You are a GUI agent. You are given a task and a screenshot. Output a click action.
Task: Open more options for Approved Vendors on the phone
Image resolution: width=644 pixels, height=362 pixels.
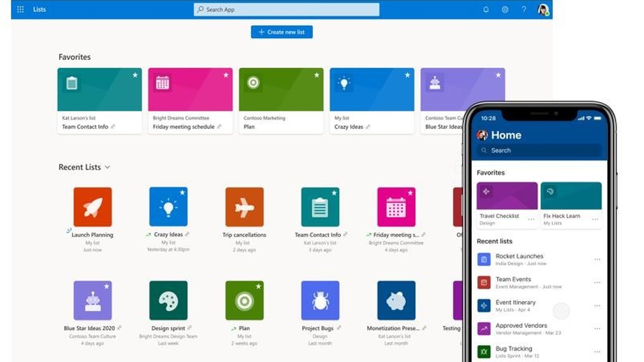[597, 329]
